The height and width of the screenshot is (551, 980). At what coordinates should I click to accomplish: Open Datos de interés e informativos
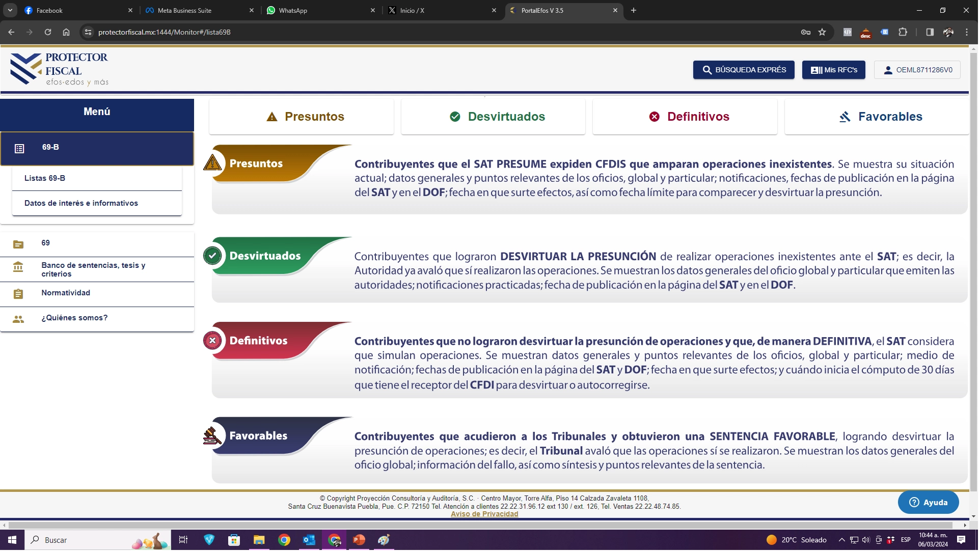tap(81, 203)
